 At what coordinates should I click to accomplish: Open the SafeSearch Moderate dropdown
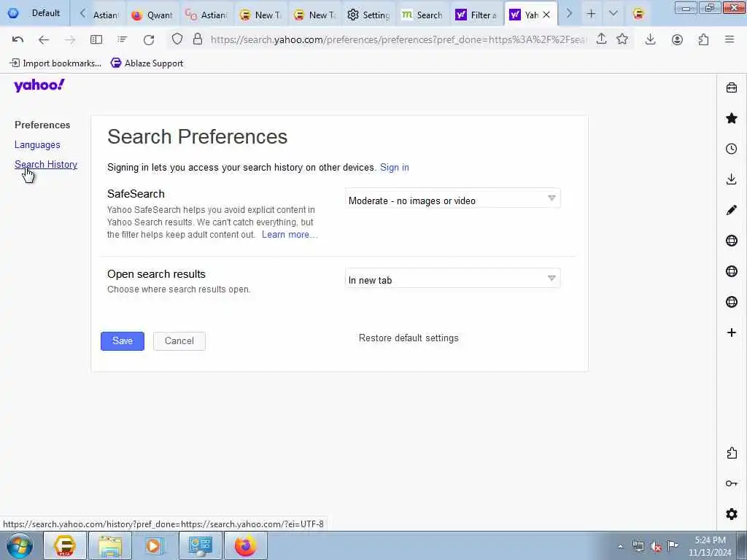[x=452, y=198]
